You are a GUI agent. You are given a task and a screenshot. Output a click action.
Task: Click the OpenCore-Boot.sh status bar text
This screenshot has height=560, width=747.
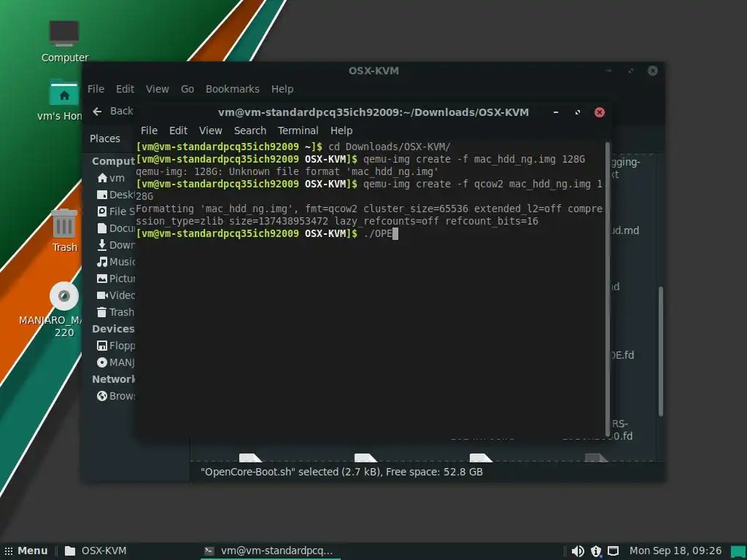click(341, 472)
